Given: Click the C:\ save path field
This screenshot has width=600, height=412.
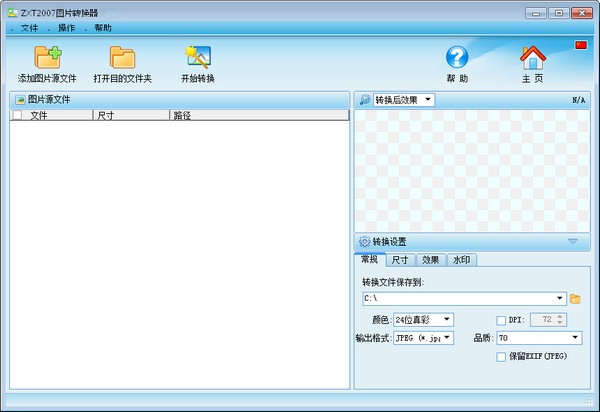Looking at the screenshot, I should coord(458,298).
